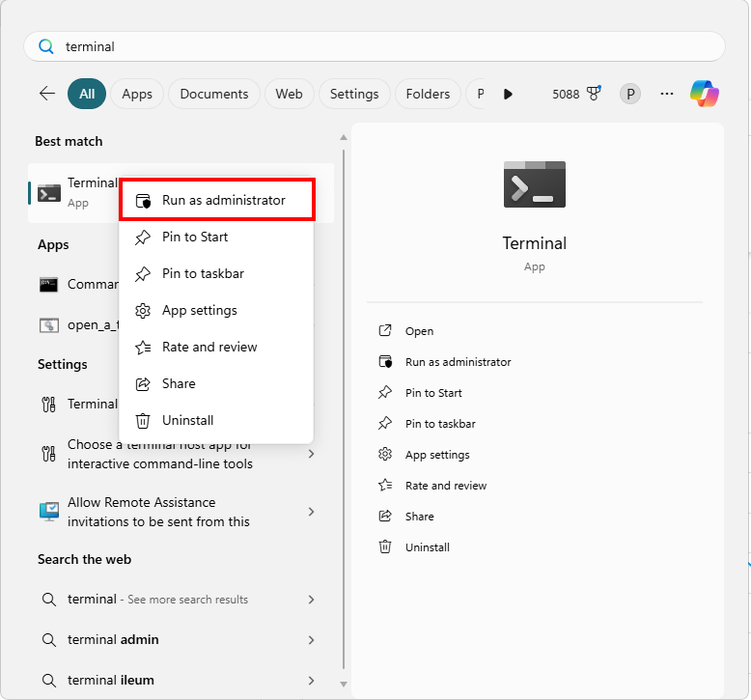Expand the terminal host app setting chevron
The height and width of the screenshot is (700, 751).
click(311, 454)
